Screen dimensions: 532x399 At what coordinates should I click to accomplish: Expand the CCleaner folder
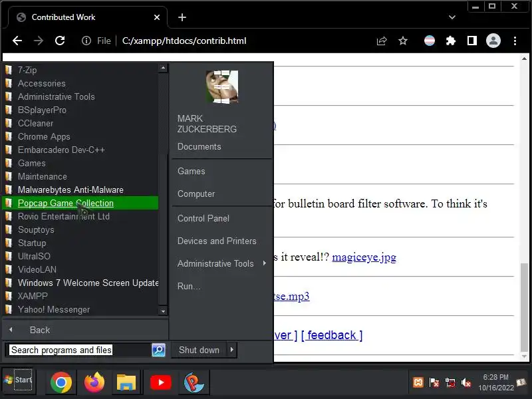[80, 123]
